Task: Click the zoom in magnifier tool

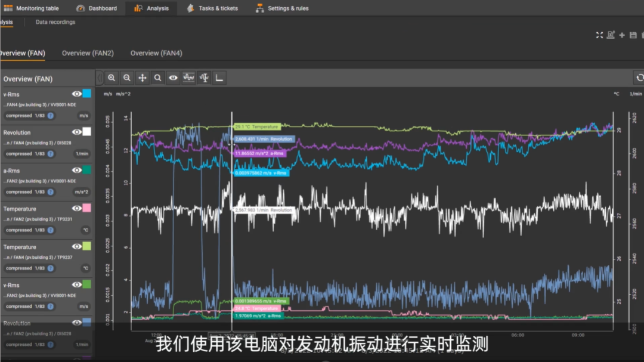Action: point(112,78)
